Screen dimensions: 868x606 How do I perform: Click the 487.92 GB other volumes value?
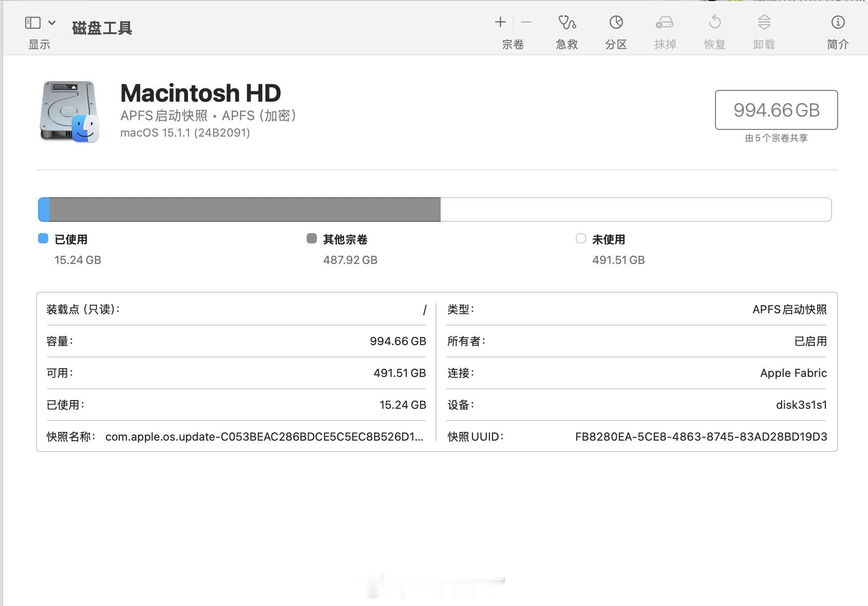pyautogui.click(x=350, y=260)
